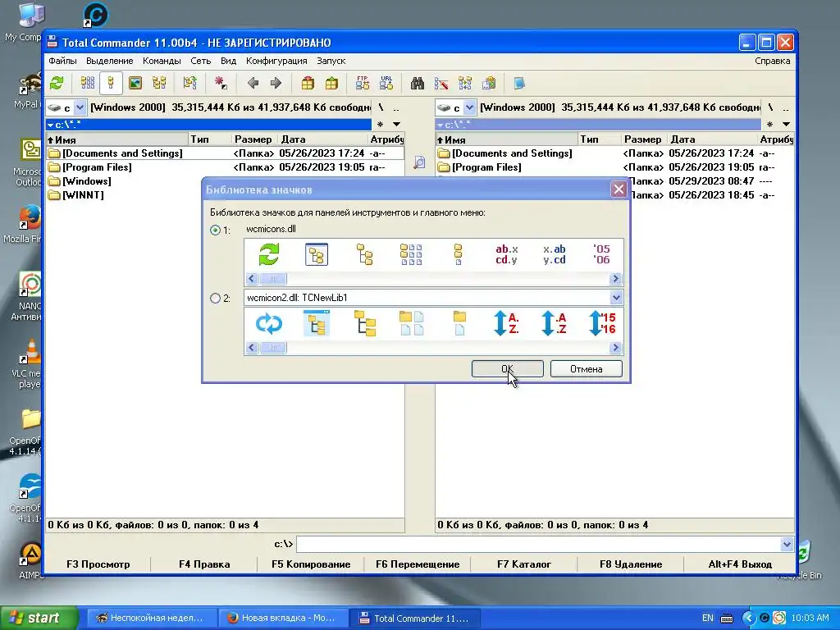Open left panel drive c dropdown

(x=80, y=107)
